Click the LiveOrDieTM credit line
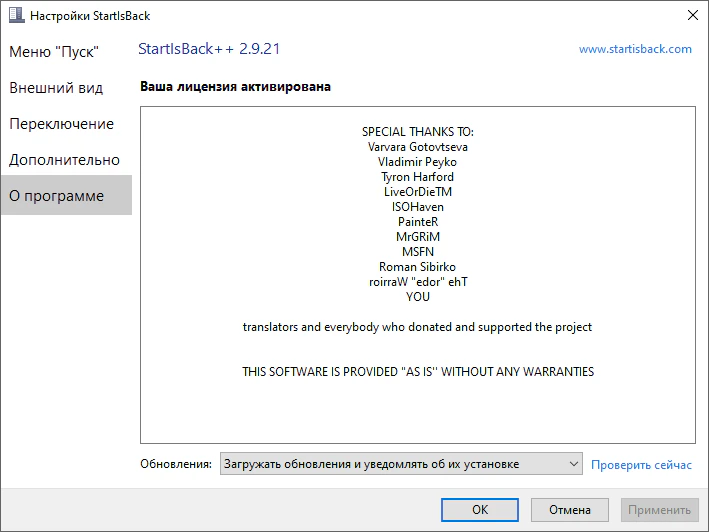 coord(418,192)
